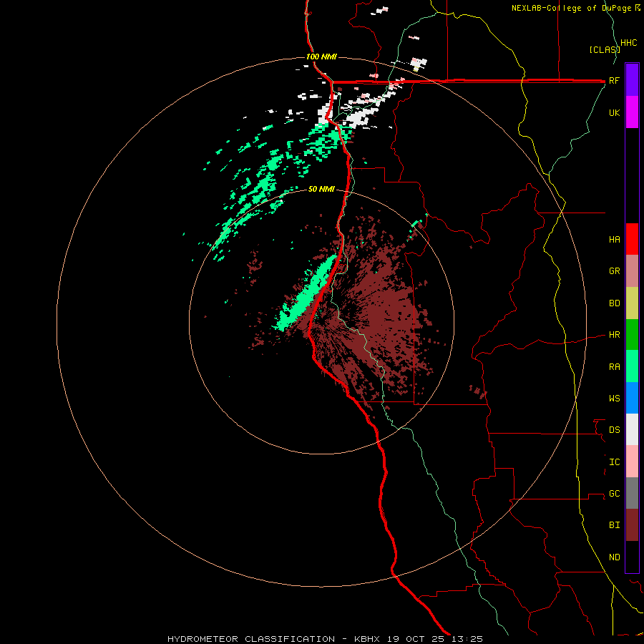Pick the dark green HR legend swatch
Screen dimensions: 644x644
632,335
